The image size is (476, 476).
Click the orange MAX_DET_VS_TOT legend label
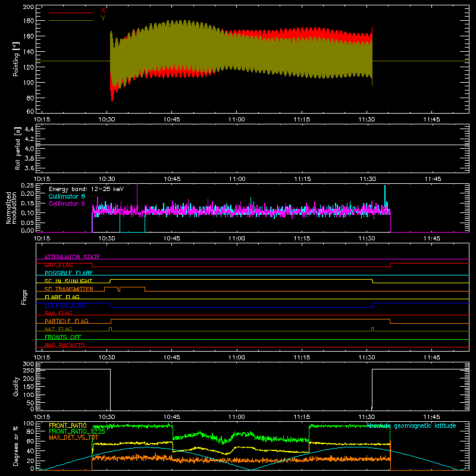[74, 437]
